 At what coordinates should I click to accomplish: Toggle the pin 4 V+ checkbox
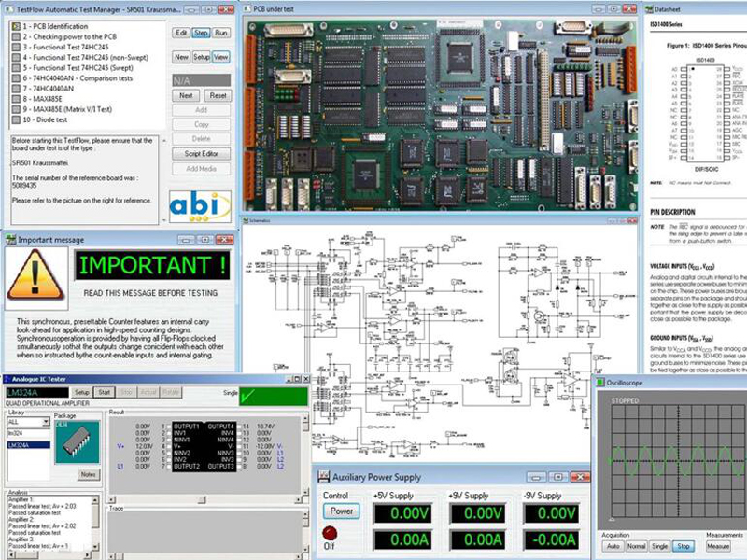pos(169,446)
